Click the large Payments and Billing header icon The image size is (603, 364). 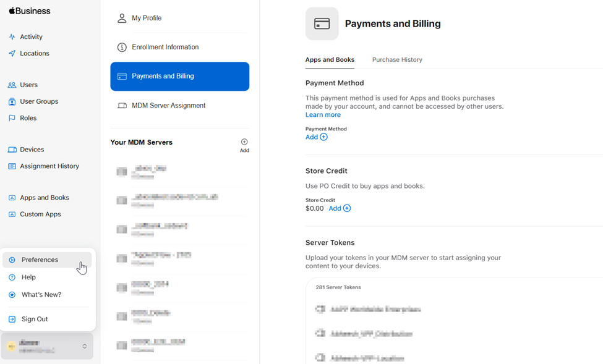(x=322, y=24)
